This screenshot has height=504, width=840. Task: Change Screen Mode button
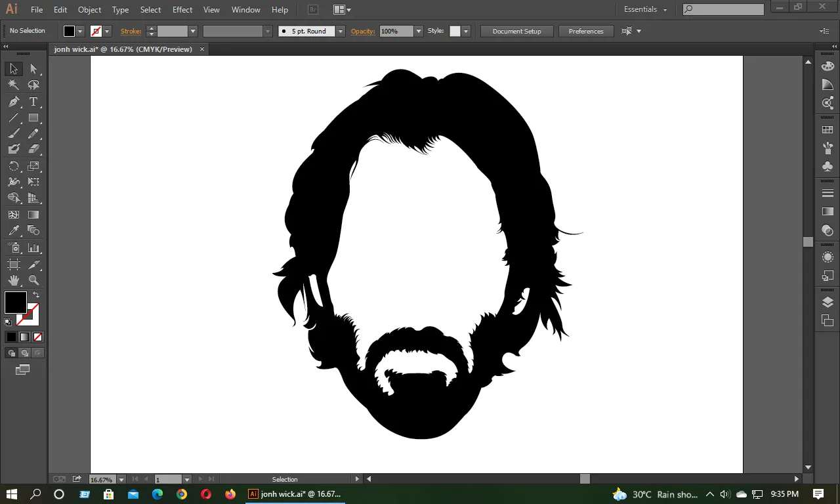(x=23, y=370)
